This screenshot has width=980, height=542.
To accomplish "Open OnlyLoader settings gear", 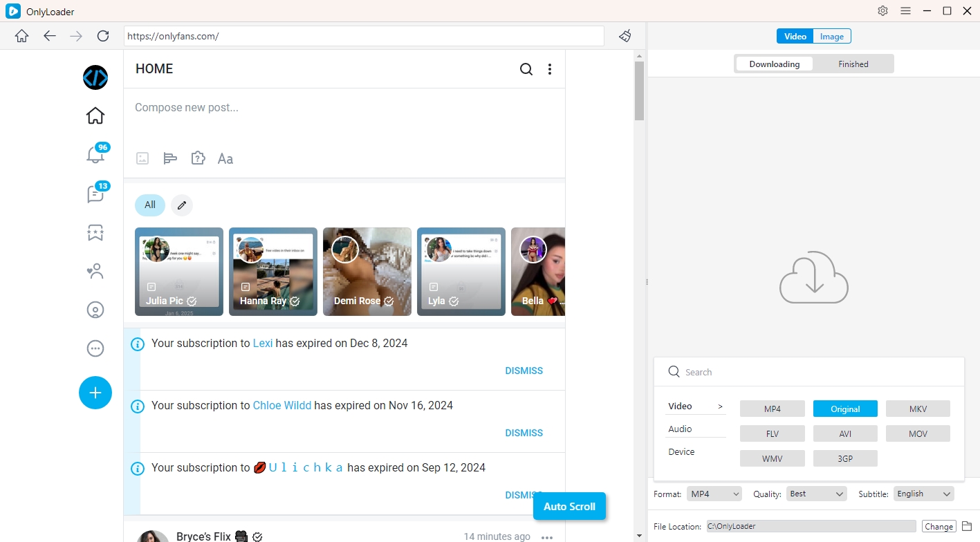I will 882,11.
